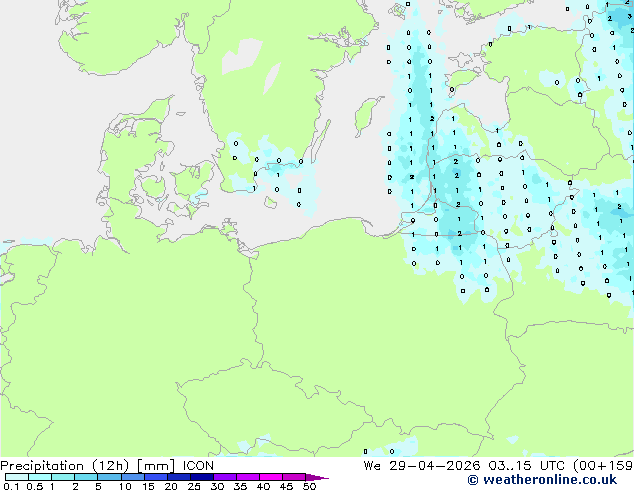Click the 30–35 mm purple legend box
634x490 pixels.
(225, 477)
